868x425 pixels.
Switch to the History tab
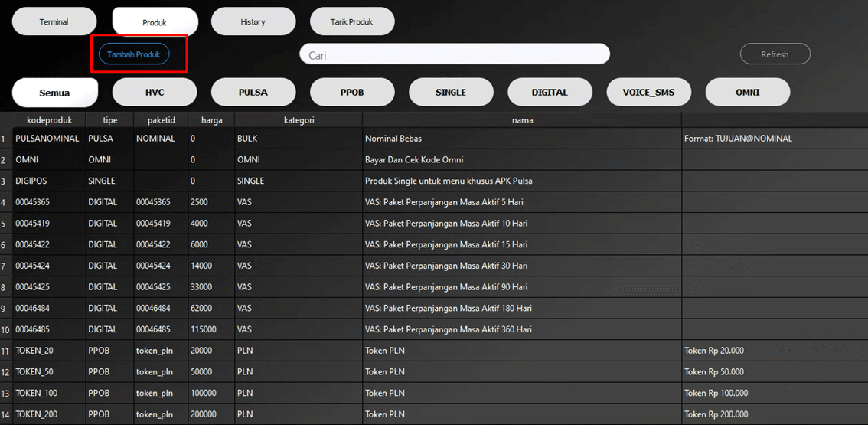point(253,22)
